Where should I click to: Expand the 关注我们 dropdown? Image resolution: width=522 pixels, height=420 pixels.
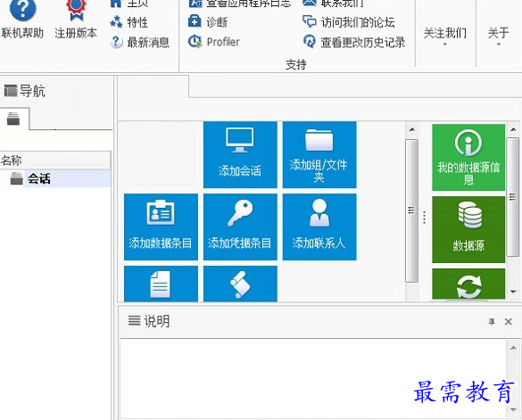[444, 35]
